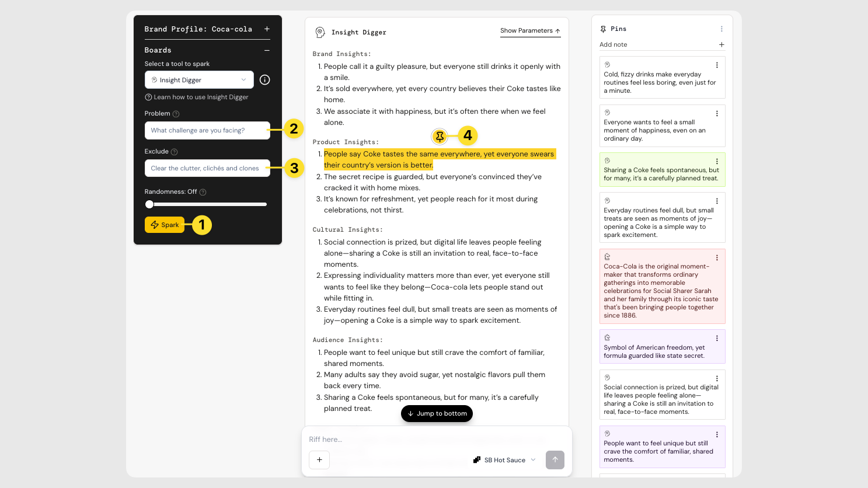
Task: Click Jump to bottom button
Action: coord(437,413)
